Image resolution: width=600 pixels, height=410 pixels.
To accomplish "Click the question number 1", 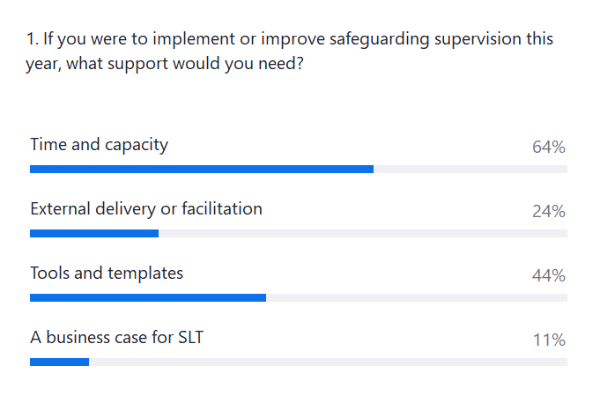I will click(31, 39).
